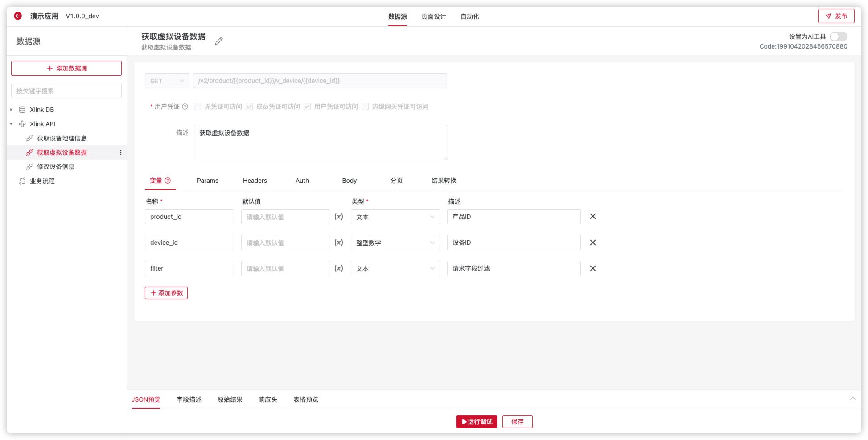Viewport: 868px width, 440px height.
Task: Click the collapse chevron at bottom right
Action: pos(853,399)
